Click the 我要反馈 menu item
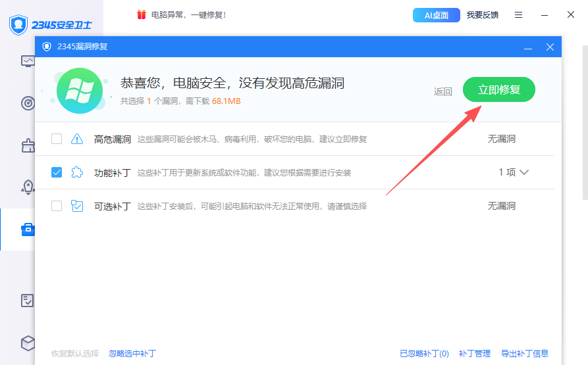Viewport: 588px width, 365px height. (483, 14)
